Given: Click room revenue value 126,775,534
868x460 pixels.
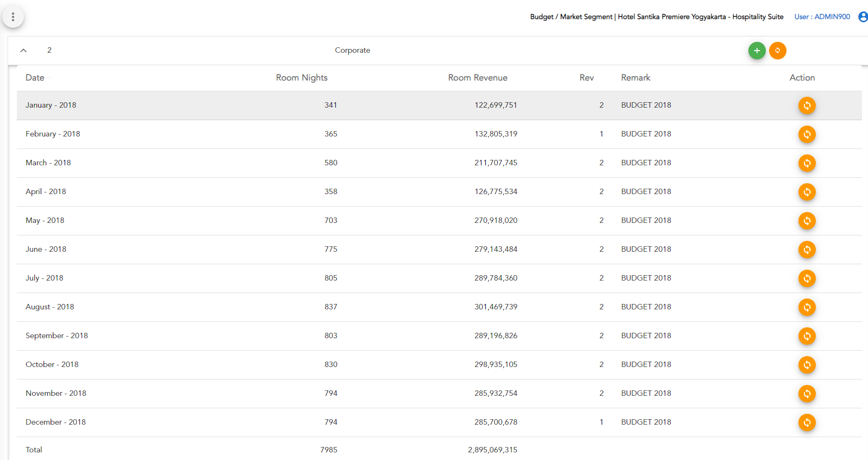Looking at the screenshot, I should [496, 191].
